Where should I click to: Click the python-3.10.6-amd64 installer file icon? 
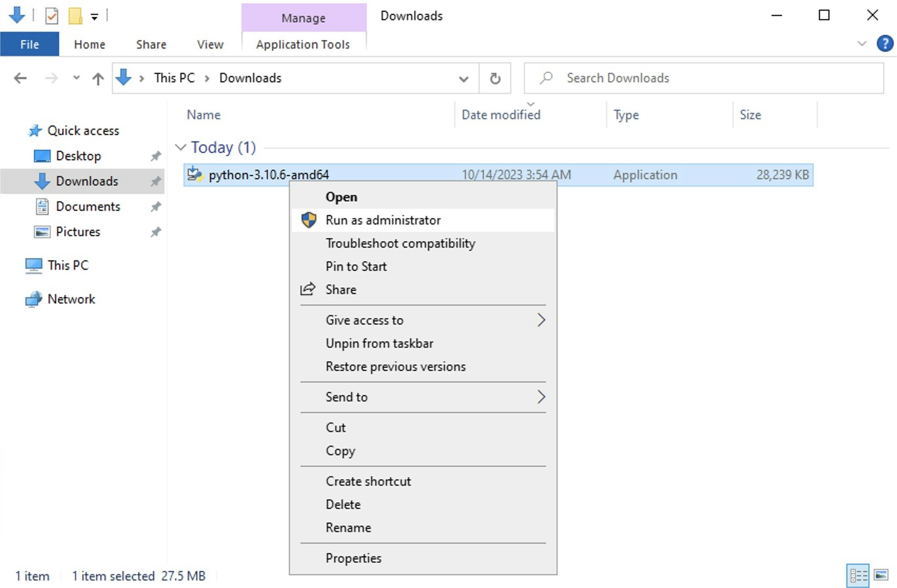pos(195,174)
